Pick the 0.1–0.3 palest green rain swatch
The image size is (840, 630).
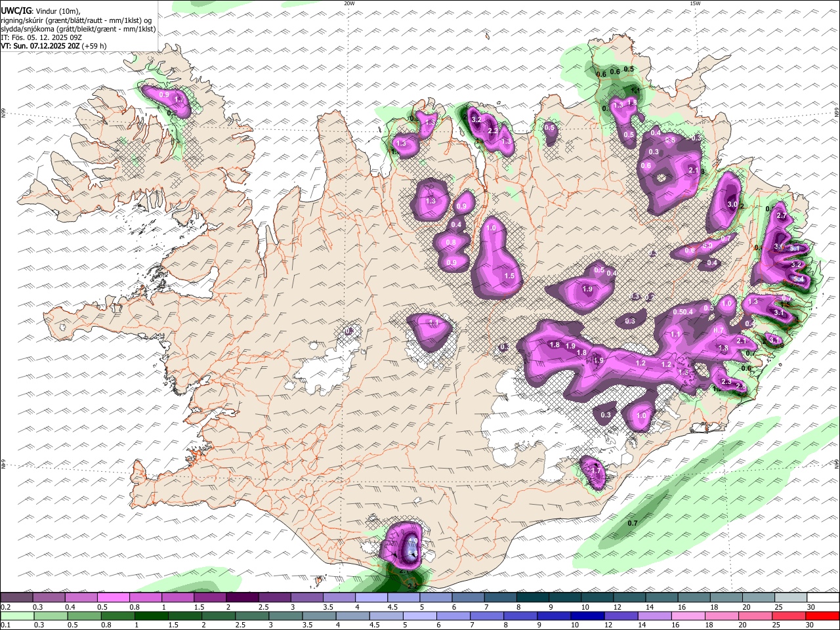pyautogui.click(x=16, y=616)
